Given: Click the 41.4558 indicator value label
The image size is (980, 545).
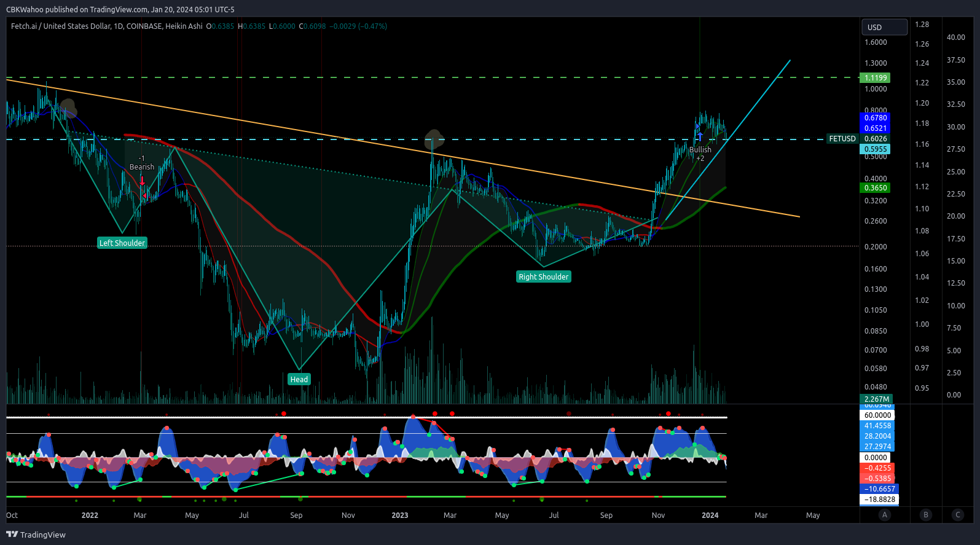Looking at the screenshot, I should pos(877,426).
